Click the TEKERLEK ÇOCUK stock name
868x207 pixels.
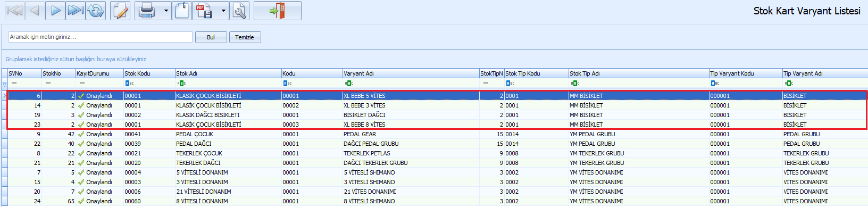click(x=228, y=153)
